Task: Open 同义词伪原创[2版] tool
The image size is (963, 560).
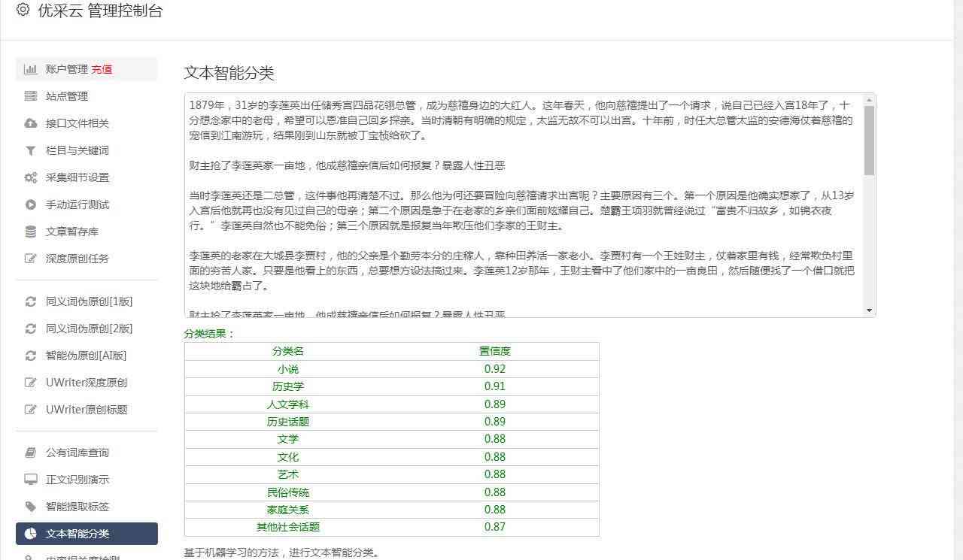Action: tap(87, 328)
